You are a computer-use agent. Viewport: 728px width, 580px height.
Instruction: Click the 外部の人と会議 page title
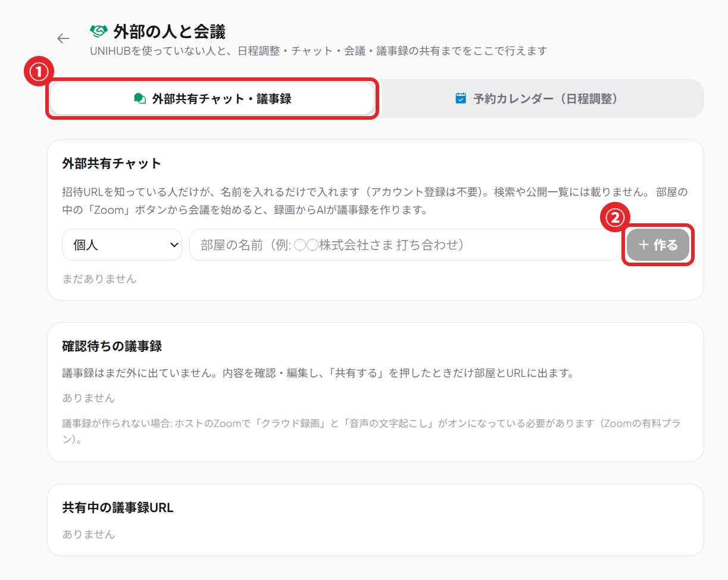click(x=169, y=31)
